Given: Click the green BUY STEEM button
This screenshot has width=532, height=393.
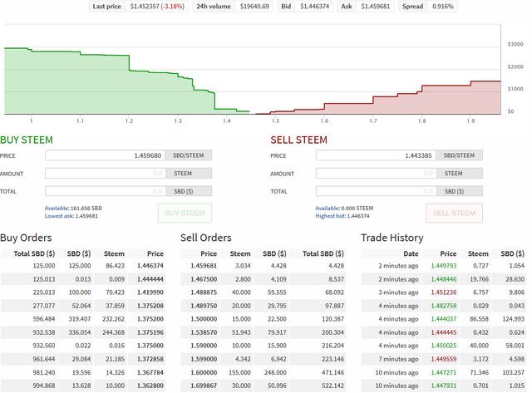Looking at the screenshot, I should pyautogui.click(x=185, y=213).
